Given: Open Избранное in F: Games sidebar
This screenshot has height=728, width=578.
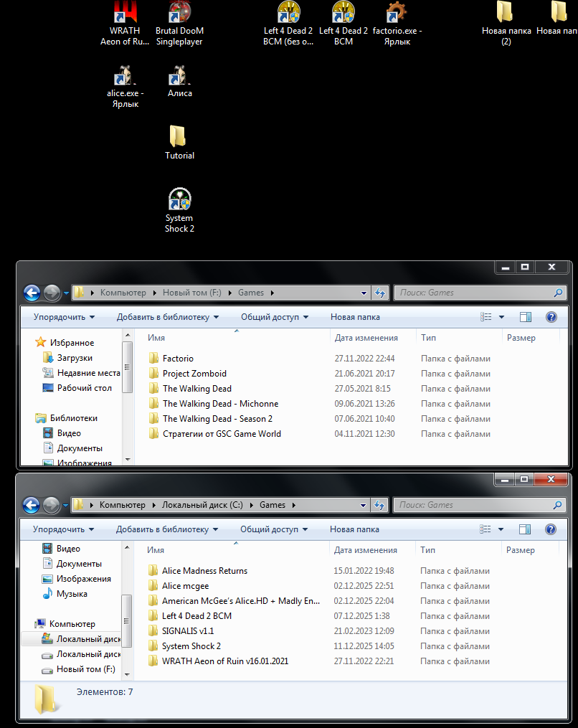Looking at the screenshot, I should pos(65,343).
